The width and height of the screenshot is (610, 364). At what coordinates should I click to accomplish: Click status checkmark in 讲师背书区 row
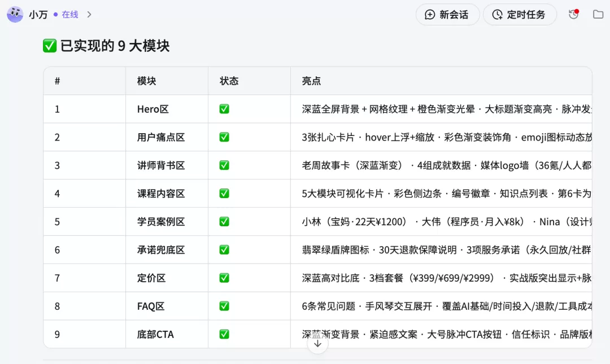click(224, 165)
